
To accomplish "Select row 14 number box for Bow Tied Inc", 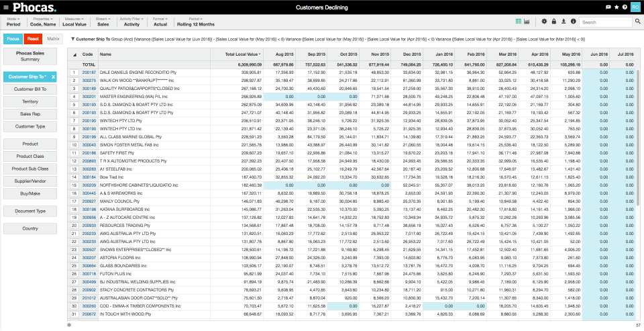I will point(74,177).
